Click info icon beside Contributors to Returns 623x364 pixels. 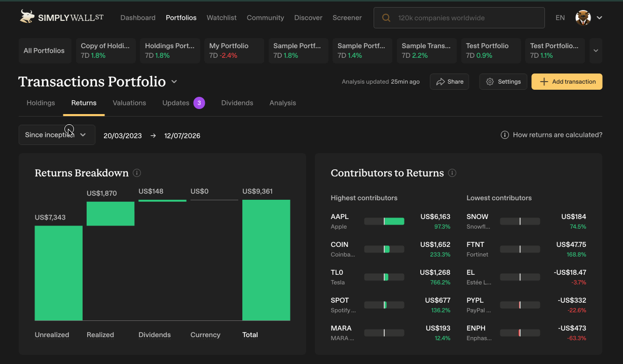coord(452,173)
